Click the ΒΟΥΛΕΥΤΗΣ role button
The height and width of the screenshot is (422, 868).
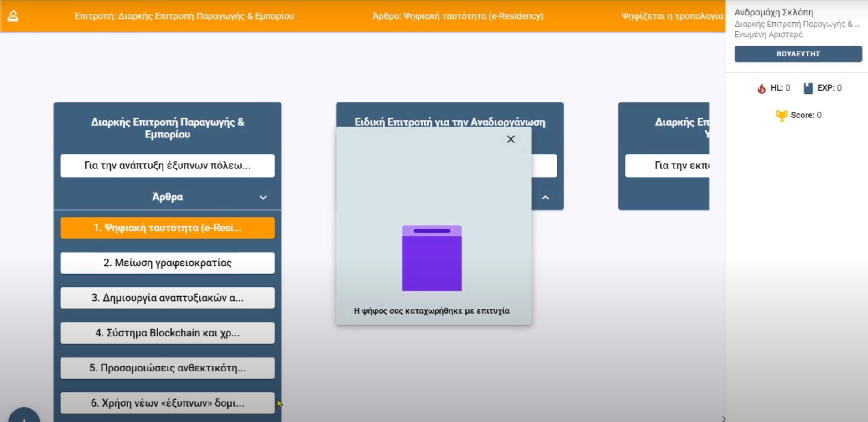[797, 54]
